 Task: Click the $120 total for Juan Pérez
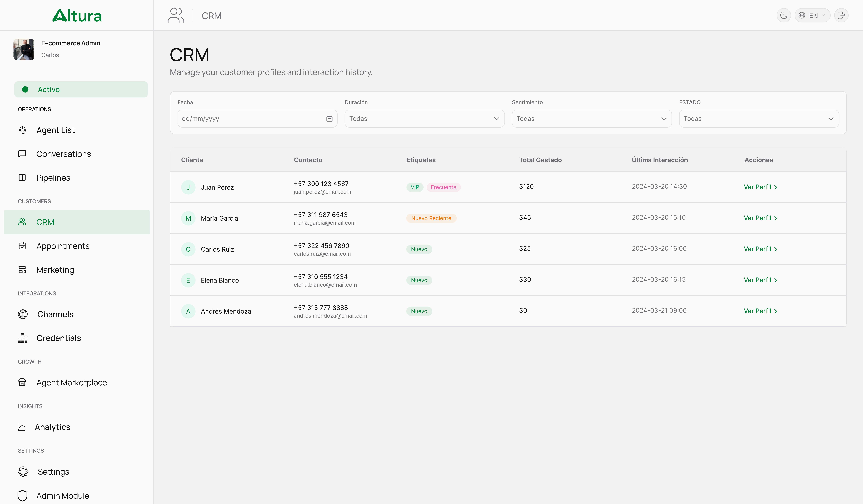[526, 187]
